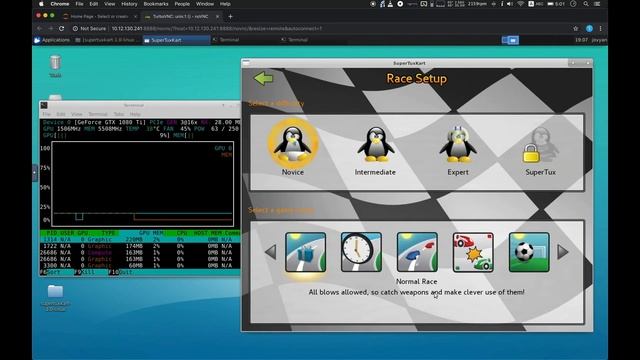Open Chrome Bookmarks menu

156,4
